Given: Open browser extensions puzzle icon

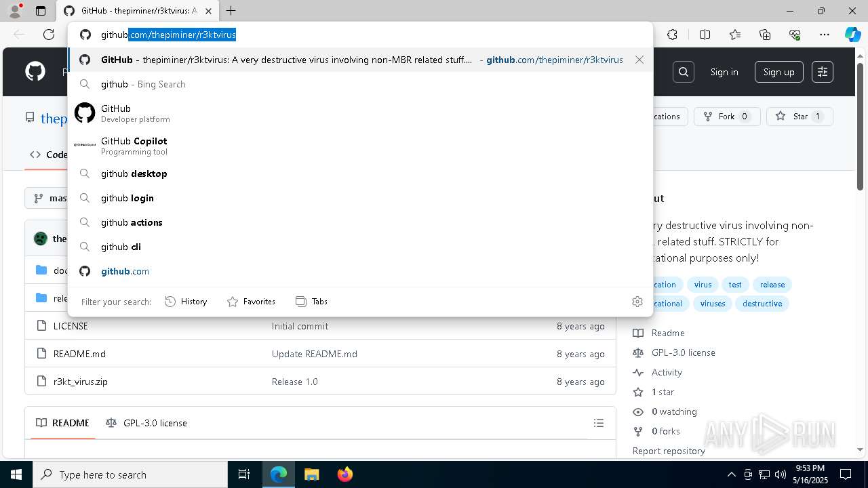Looking at the screenshot, I should [672, 35].
